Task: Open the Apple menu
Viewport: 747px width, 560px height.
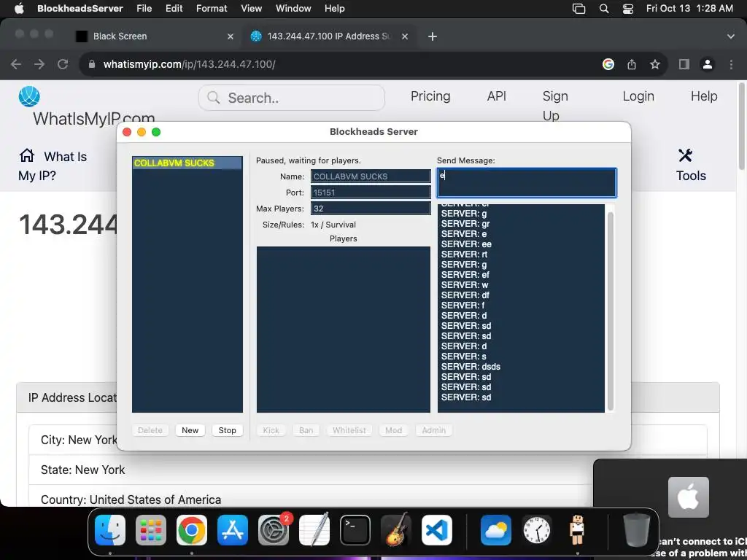Action: (x=19, y=8)
